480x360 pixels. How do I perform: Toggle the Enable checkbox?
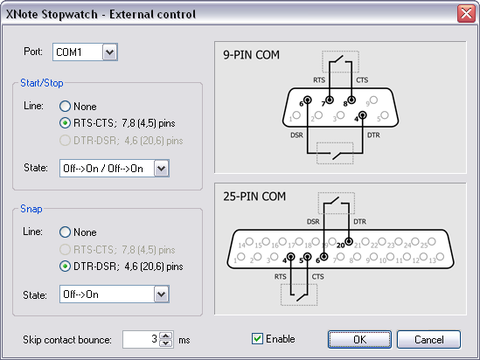[257, 339]
